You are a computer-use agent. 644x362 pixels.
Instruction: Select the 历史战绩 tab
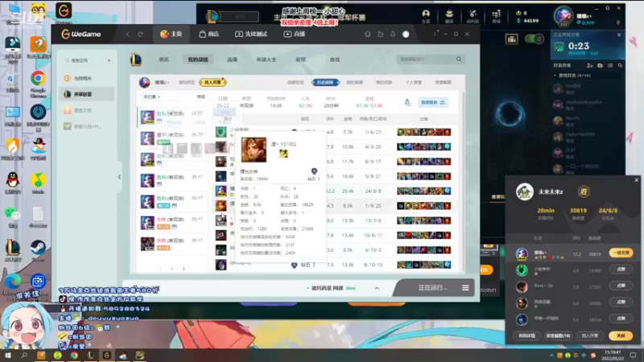point(325,82)
